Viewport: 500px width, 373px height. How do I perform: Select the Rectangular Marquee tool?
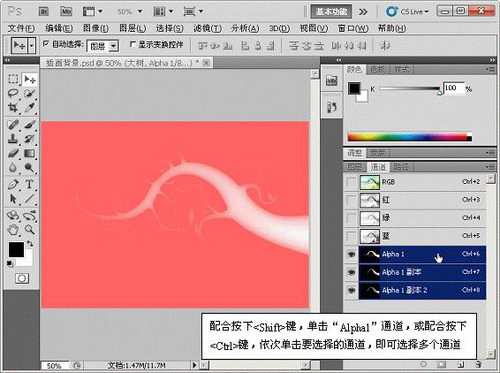point(13,79)
